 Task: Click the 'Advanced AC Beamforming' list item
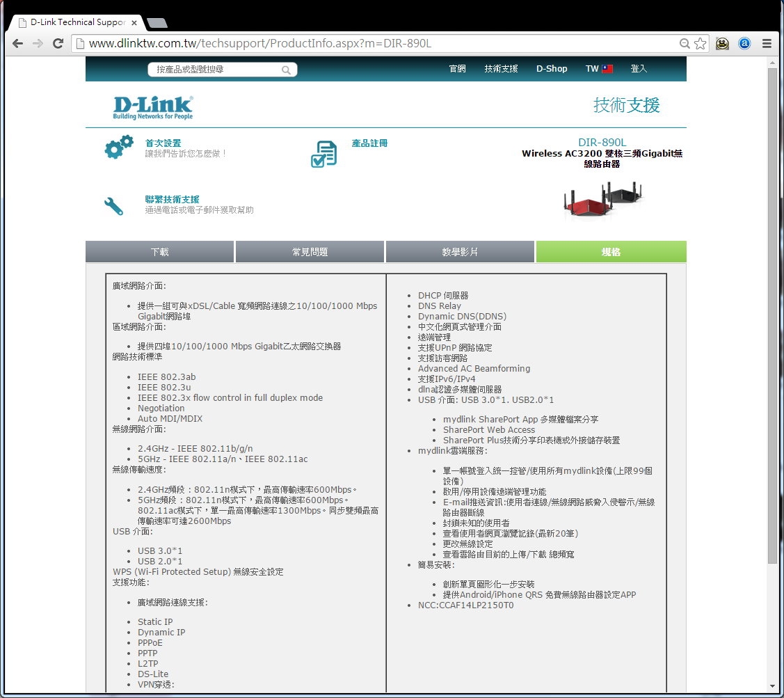[x=474, y=368]
